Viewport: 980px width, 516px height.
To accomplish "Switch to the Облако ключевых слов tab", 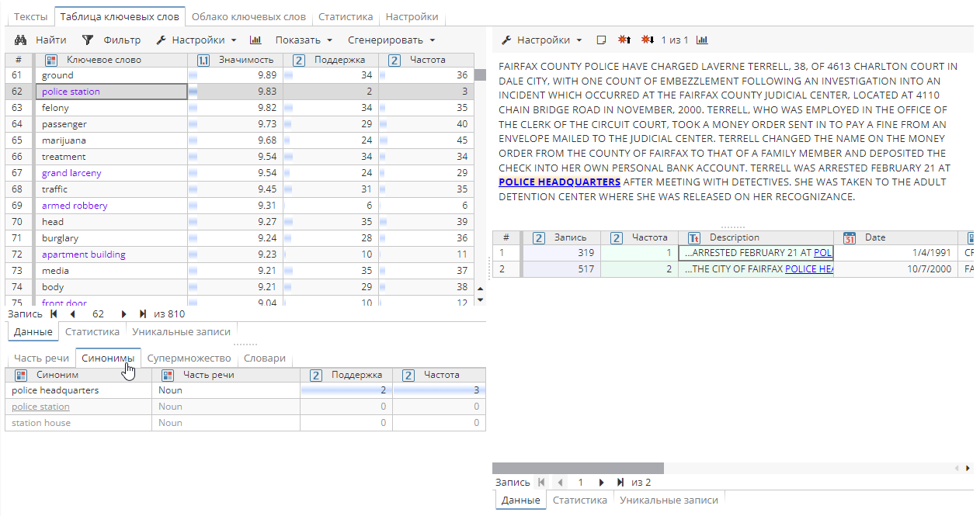I will coord(248,16).
